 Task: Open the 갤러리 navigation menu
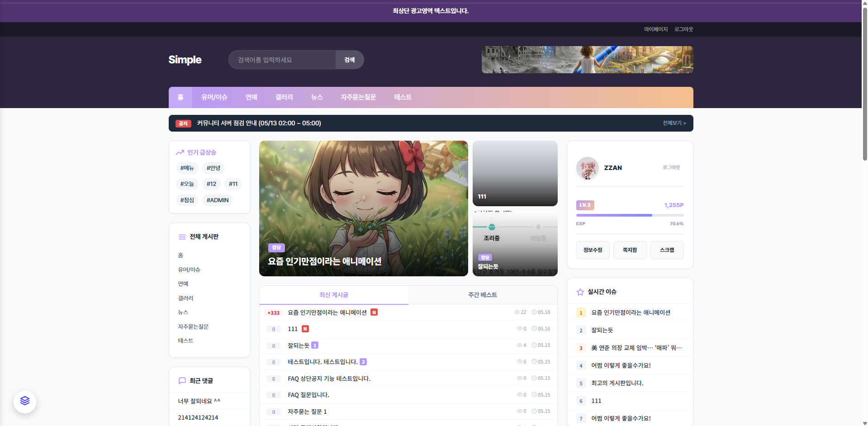[x=284, y=97]
